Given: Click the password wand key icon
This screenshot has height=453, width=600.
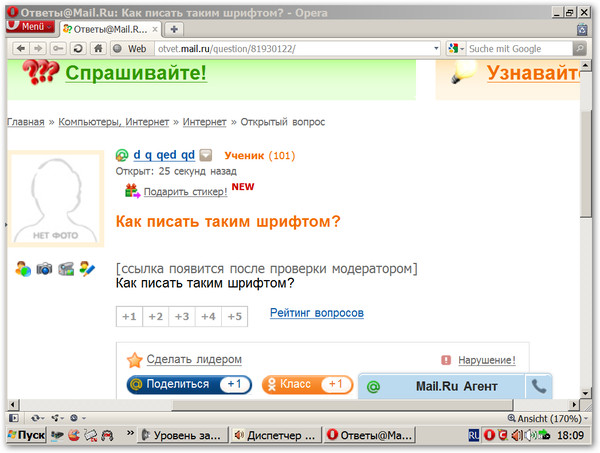Looking at the screenshot, I should pos(58,49).
